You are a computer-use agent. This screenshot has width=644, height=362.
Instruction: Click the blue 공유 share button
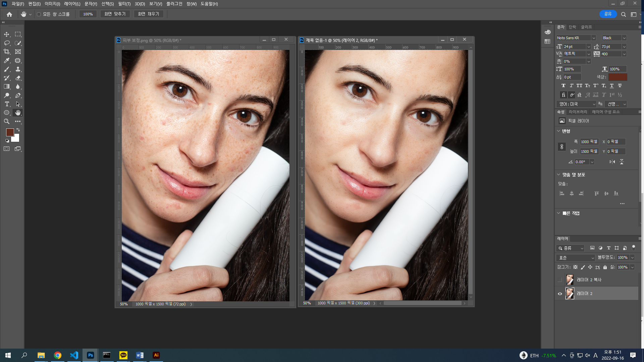(608, 14)
